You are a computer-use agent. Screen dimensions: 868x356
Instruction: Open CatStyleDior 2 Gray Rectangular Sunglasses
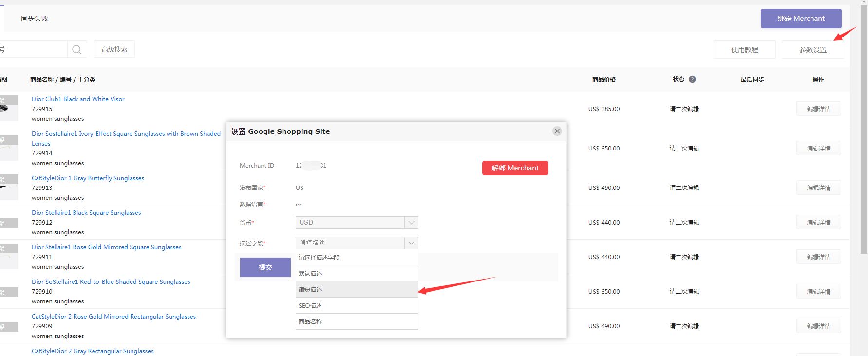93,351
